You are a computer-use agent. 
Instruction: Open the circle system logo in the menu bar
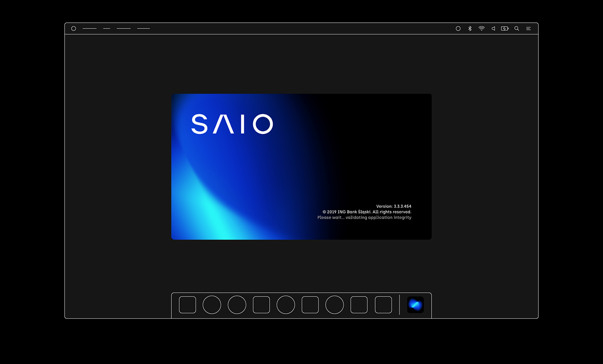(x=74, y=28)
